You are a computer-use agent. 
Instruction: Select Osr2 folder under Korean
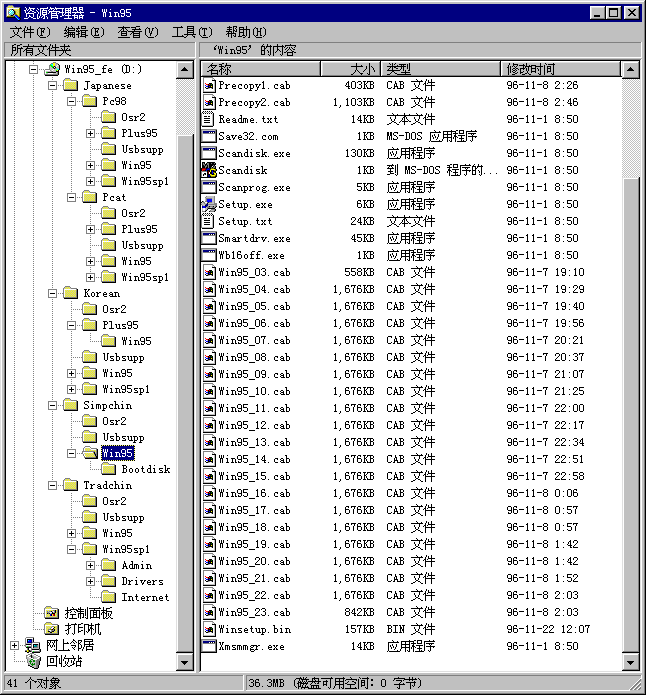114,309
